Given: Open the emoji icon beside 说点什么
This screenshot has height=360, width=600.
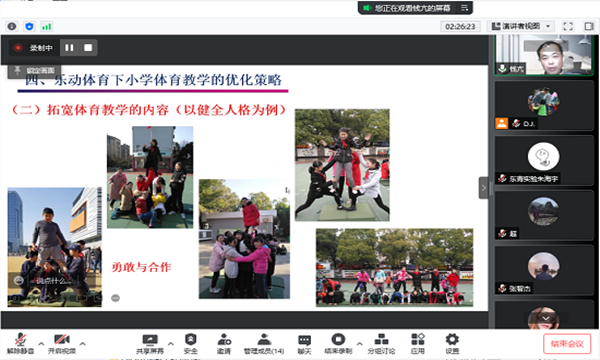Looking at the screenshot, I should click(19, 281).
